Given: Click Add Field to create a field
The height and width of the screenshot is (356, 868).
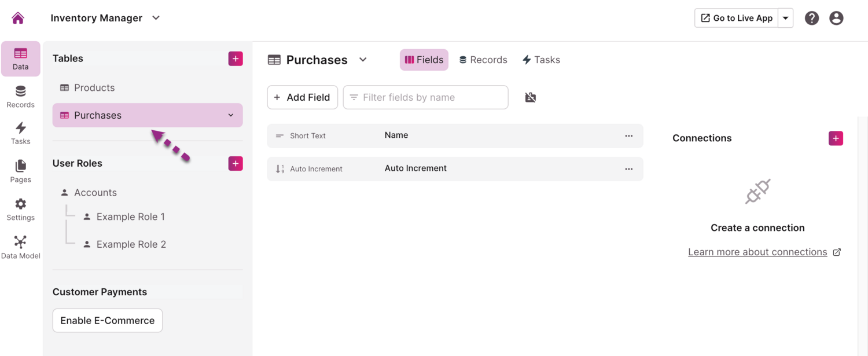Looking at the screenshot, I should coord(302,97).
